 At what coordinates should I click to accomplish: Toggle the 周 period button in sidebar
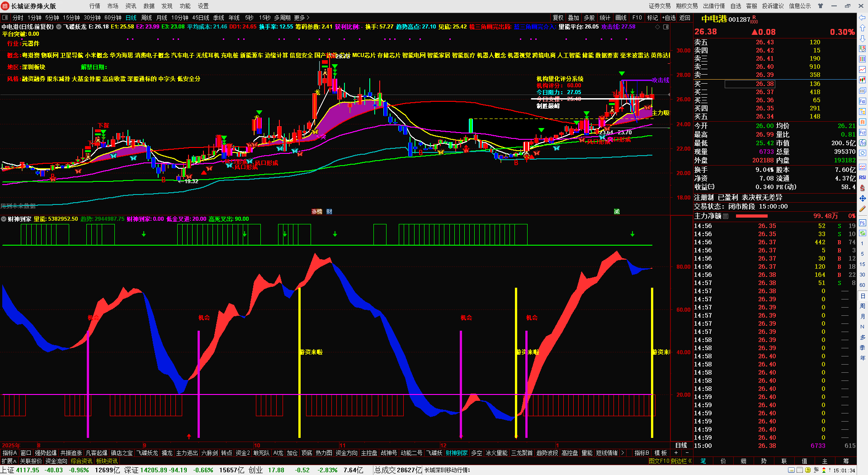(x=863, y=306)
